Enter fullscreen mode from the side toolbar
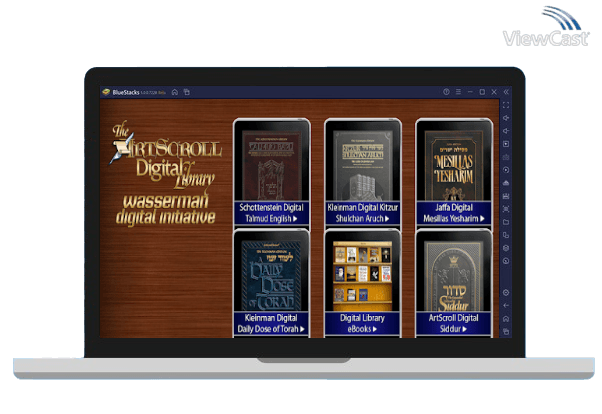The width and height of the screenshot is (602, 414). tap(506, 105)
